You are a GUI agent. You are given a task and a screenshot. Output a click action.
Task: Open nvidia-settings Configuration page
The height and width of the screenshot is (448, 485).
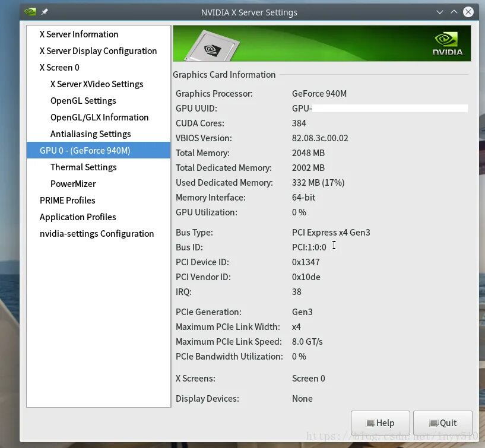[97, 233]
